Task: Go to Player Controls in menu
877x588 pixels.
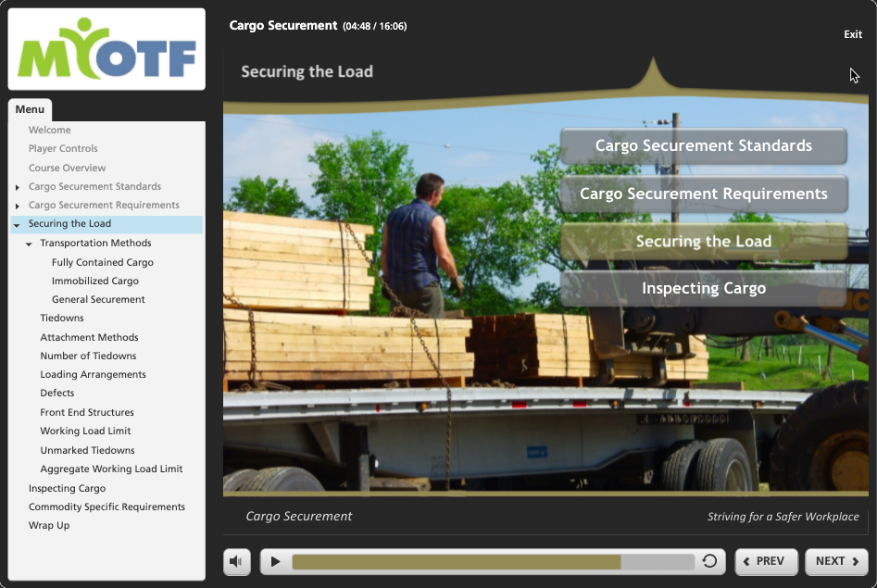Action: point(63,148)
